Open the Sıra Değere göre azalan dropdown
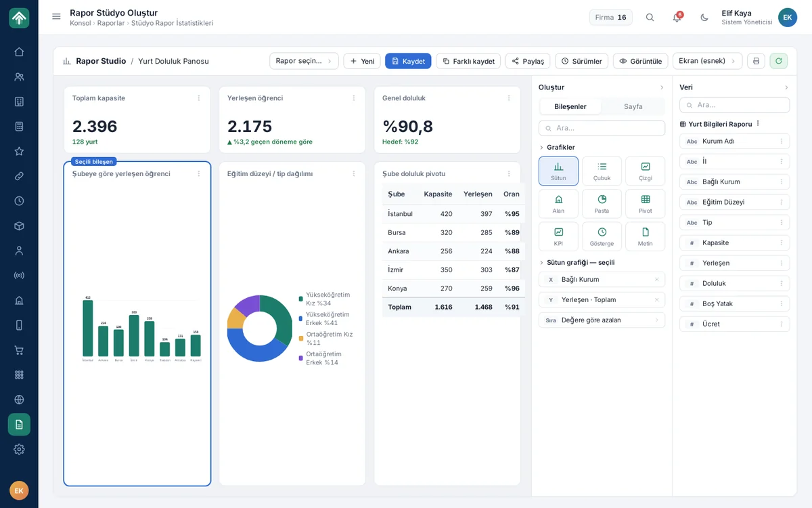This screenshot has width=812, height=508. point(602,320)
